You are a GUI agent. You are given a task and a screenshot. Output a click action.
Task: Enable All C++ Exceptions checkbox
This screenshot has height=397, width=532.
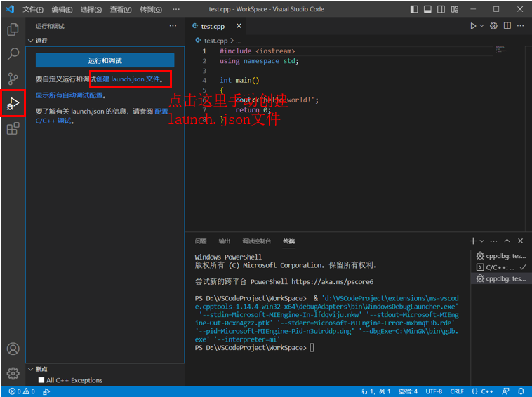(41, 380)
